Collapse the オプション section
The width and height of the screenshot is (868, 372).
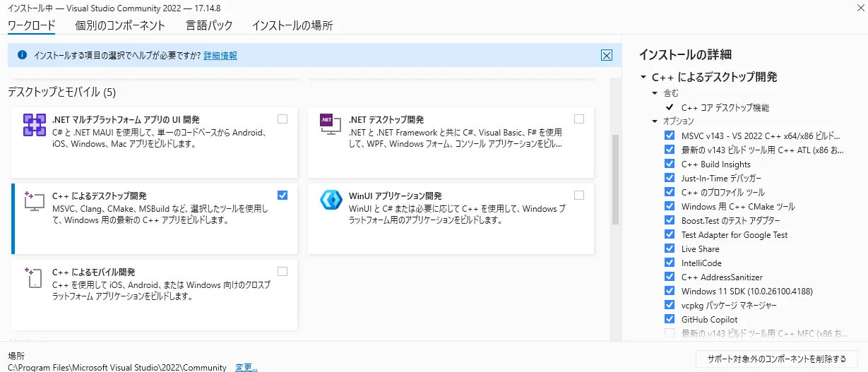[x=655, y=121]
